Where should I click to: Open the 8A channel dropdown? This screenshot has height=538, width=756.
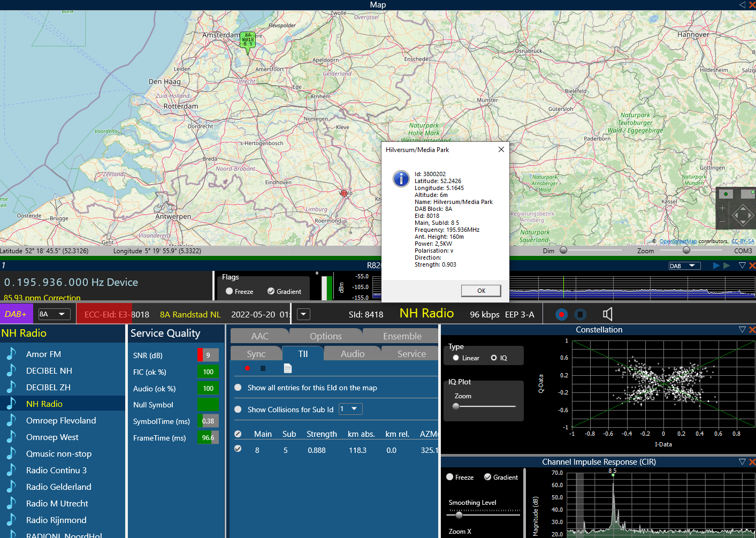55,314
